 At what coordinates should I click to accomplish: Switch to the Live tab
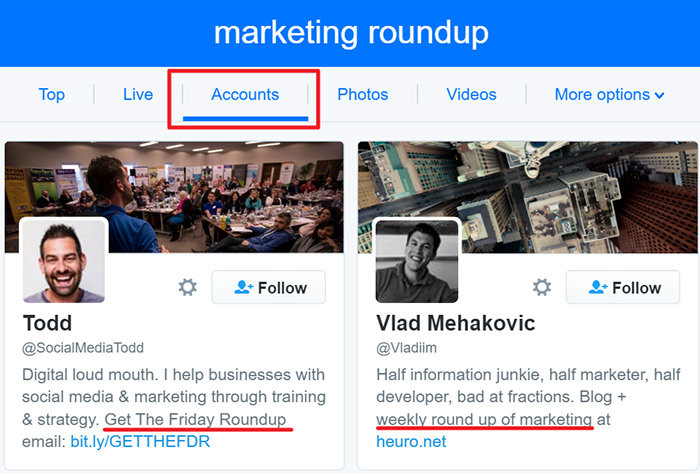(138, 95)
